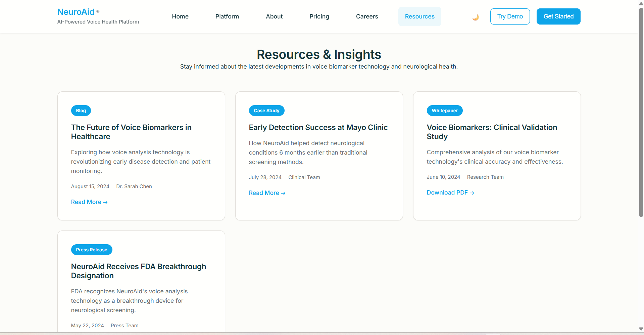This screenshot has height=335, width=644.
Task: Open the Home nav item
Action: [x=180, y=16]
